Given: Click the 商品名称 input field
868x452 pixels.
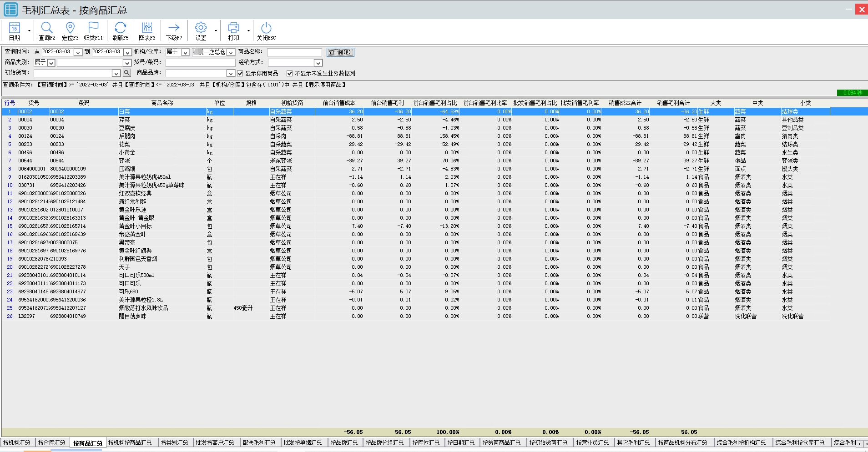Looking at the screenshot, I should point(294,52).
